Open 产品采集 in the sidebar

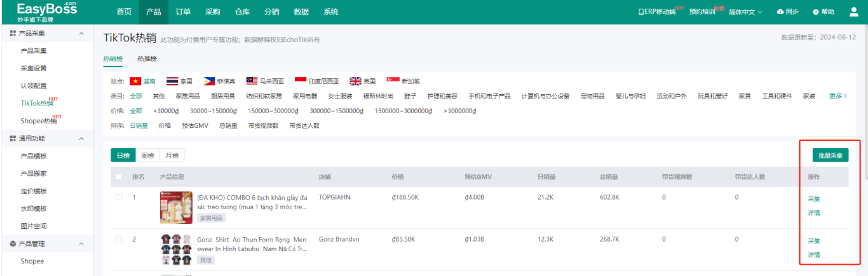pyautogui.click(x=34, y=51)
